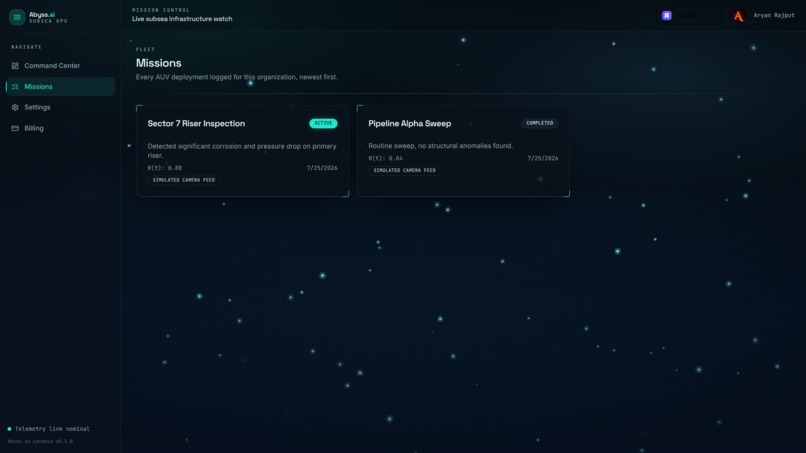Click the Settings gear icon
The image size is (806, 453).
tap(15, 107)
